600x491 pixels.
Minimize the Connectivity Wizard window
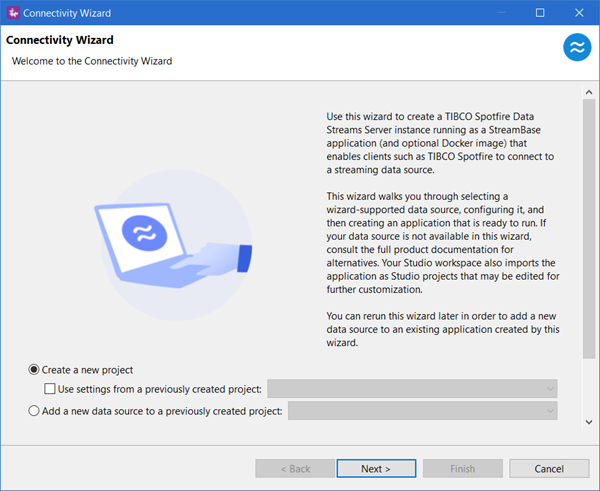coord(493,13)
